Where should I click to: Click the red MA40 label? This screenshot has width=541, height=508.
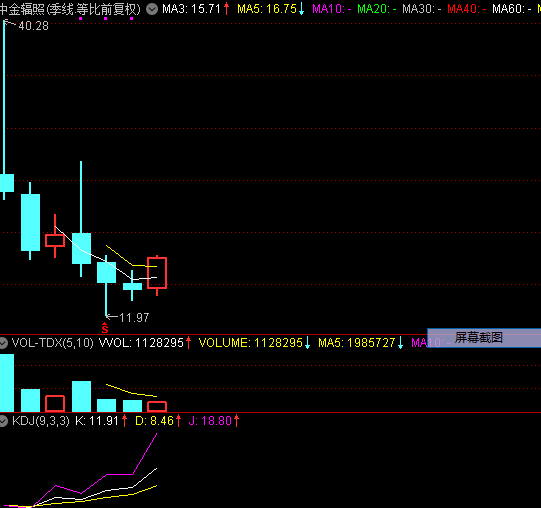(x=467, y=9)
